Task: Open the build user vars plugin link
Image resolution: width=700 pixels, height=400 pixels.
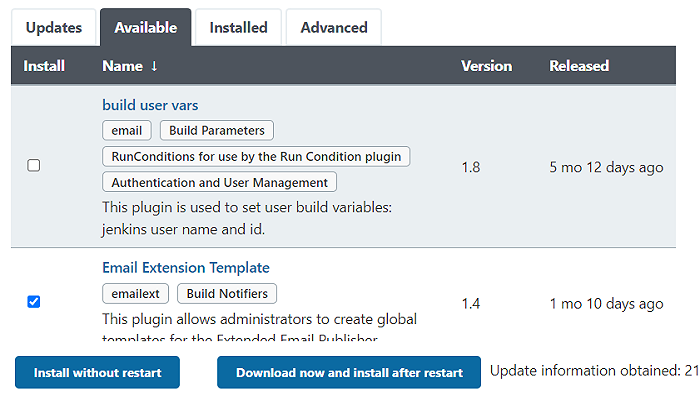Action: [150, 105]
